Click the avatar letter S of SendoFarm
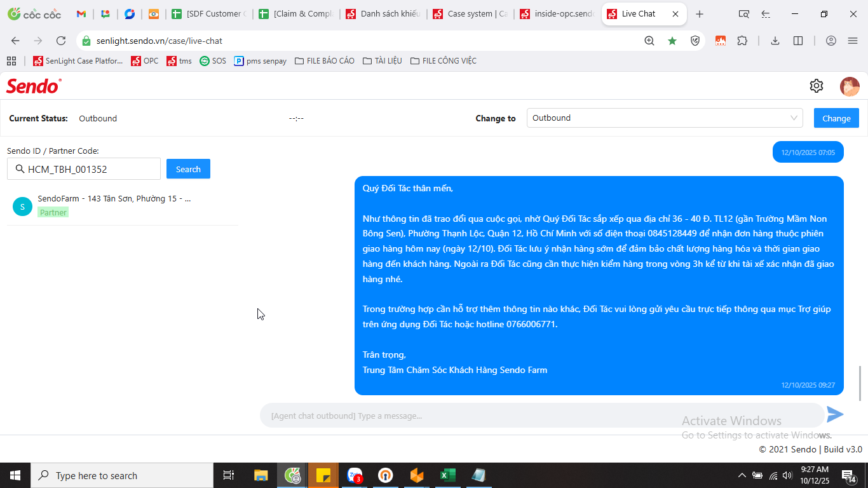Image resolution: width=868 pixels, height=488 pixels. point(22,207)
